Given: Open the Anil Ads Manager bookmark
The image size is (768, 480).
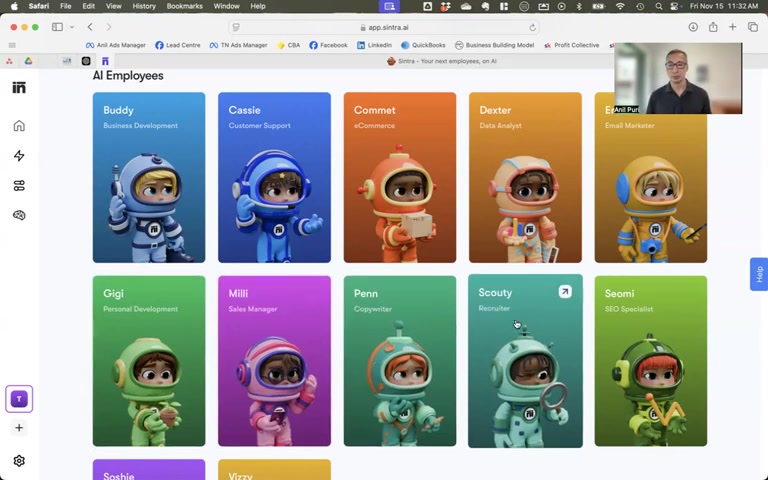Looking at the screenshot, I should pos(116,45).
